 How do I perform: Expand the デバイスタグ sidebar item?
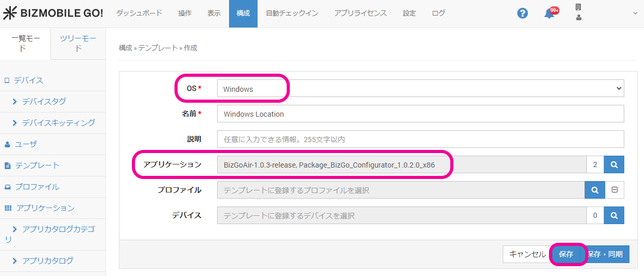[44, 101]
